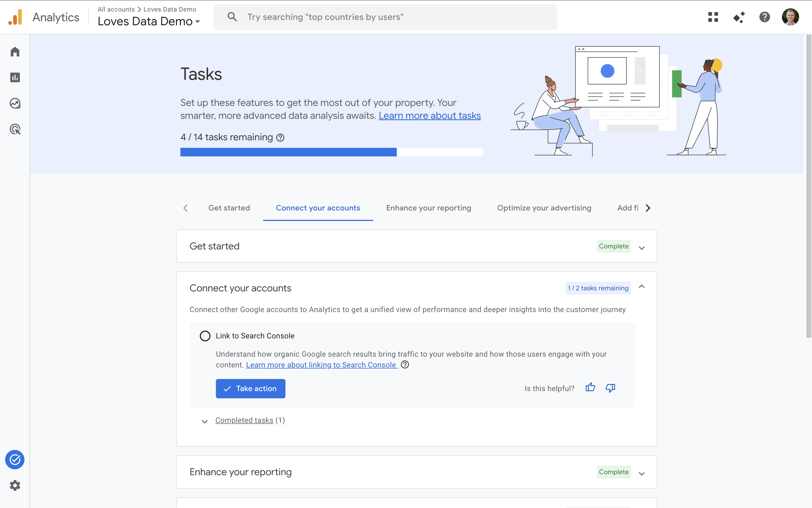Click the search magnifier icon
The width and height of the screenshot is (812, 508).
click(x=232, y=17)
